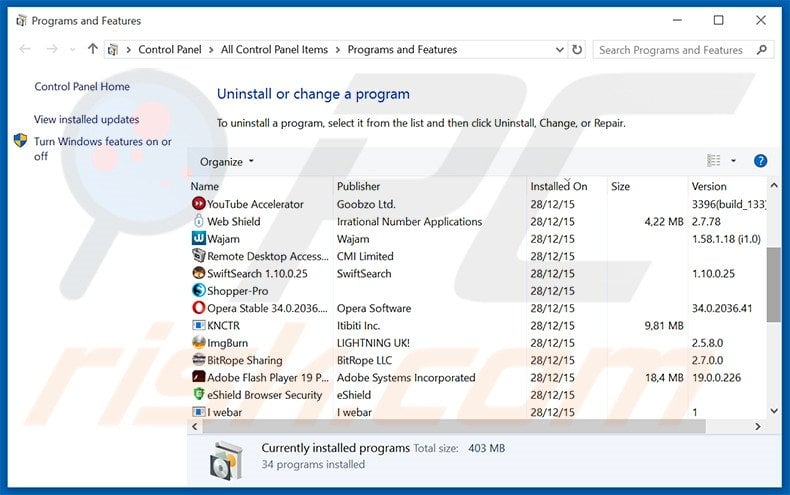Click the Wajam program icon
The image size is (790, 495).
pyautogui.click(x=199, y=238)
